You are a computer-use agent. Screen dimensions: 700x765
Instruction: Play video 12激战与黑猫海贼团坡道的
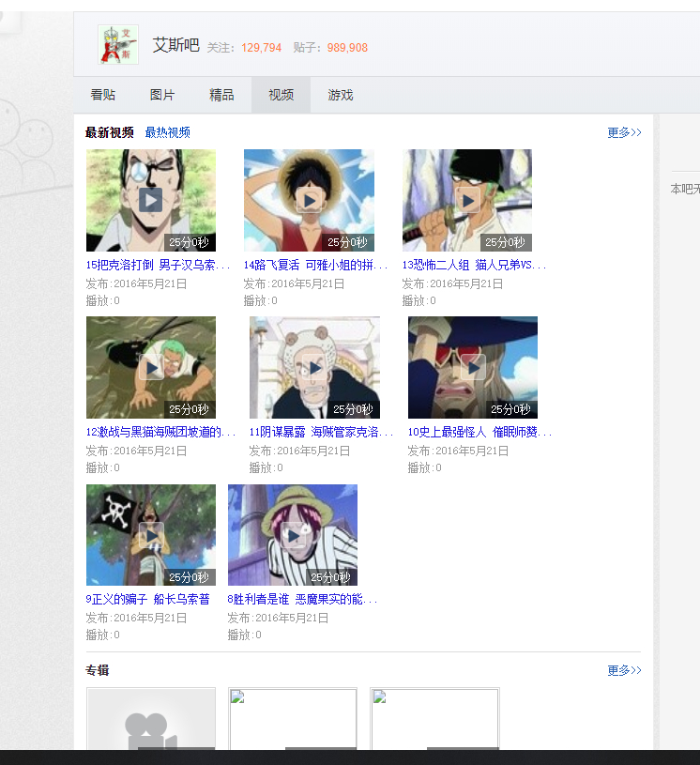tap(151, 367)
